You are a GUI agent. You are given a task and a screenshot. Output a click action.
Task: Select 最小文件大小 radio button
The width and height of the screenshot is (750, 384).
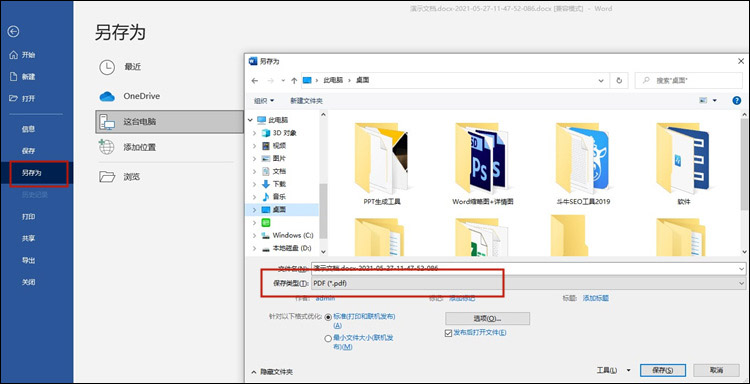(328, 339)
